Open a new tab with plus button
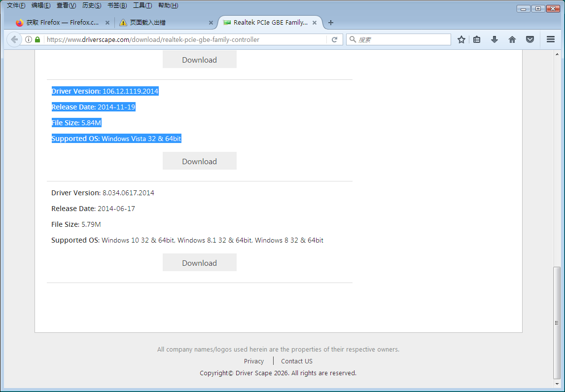 tap(331, 23)
